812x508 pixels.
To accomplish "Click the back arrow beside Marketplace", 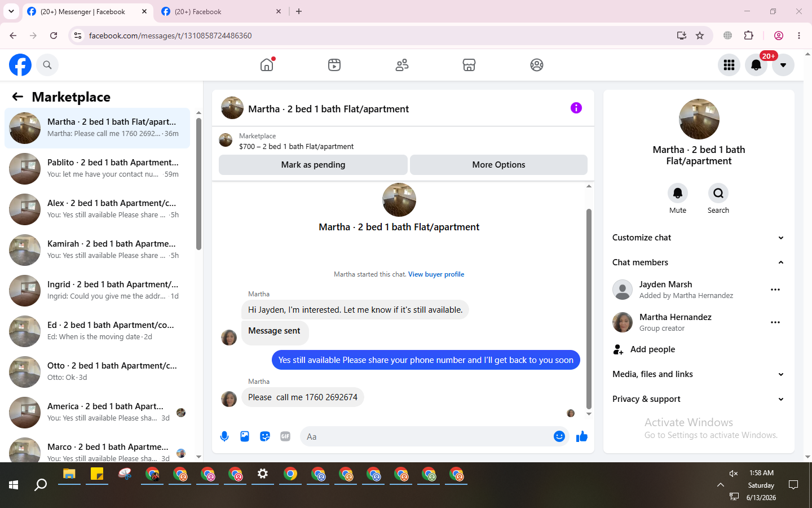I will pos(17,97).
